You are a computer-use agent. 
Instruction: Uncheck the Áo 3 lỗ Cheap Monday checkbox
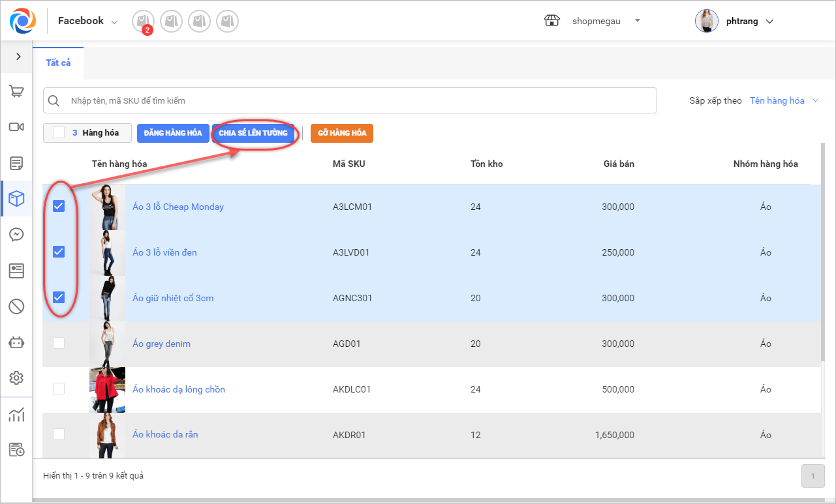pos(59,206)
